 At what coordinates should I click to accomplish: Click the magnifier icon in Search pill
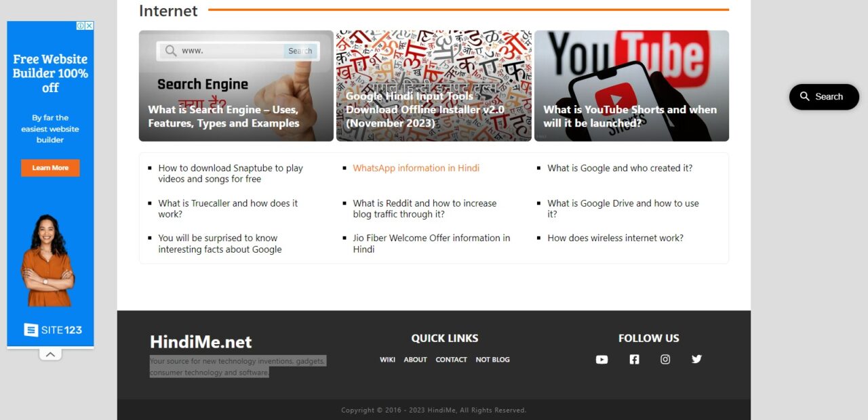point(805,97)
